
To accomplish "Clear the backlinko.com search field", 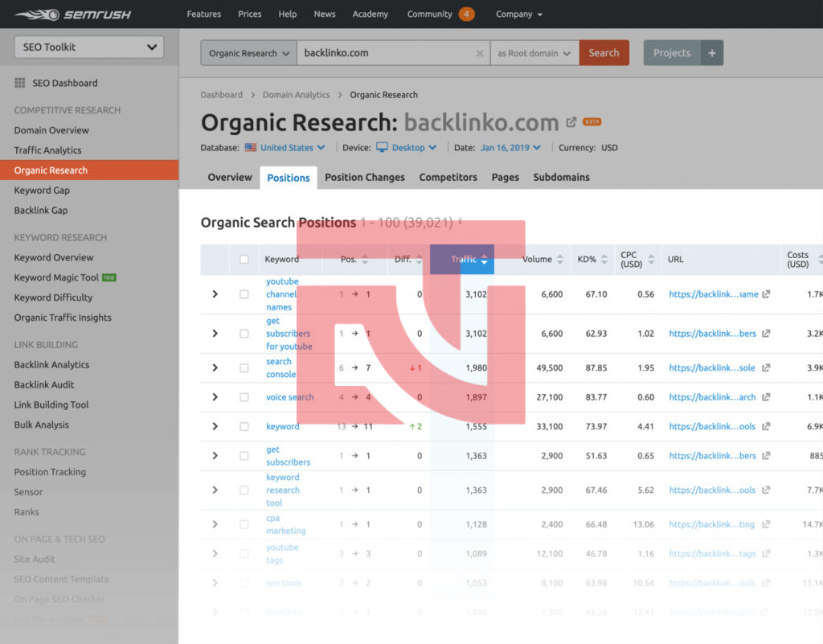I will pos(479,54).
